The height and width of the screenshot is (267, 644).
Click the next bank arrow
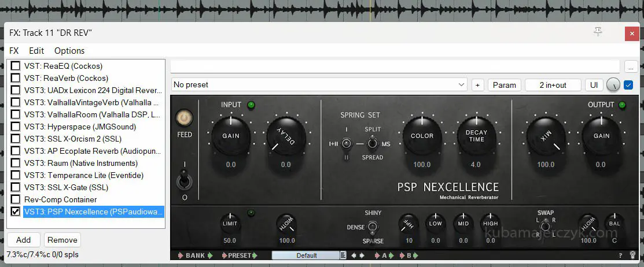coord(210,255)
